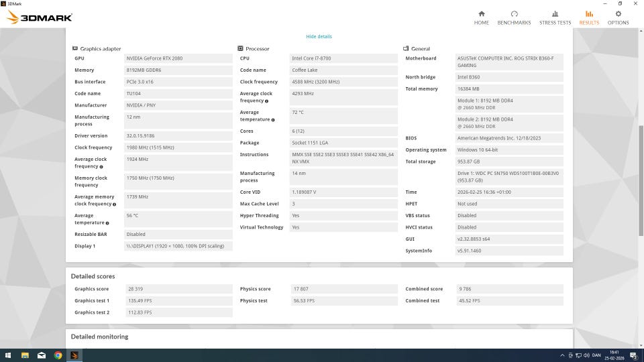
Task: Open the DAN input language menu
Action: coord(597,355)
